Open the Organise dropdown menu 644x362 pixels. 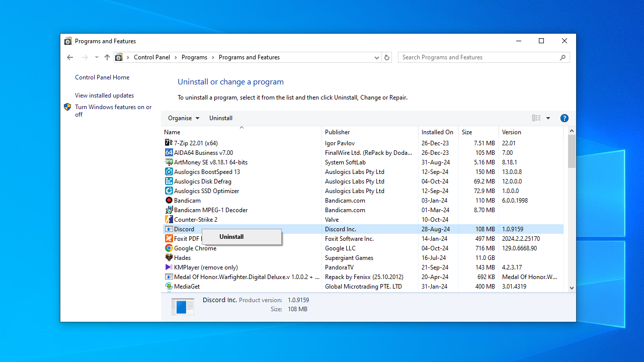(x=184, y=118)
